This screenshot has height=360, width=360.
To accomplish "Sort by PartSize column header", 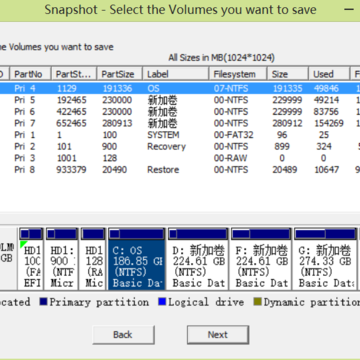I will point(120,74).
